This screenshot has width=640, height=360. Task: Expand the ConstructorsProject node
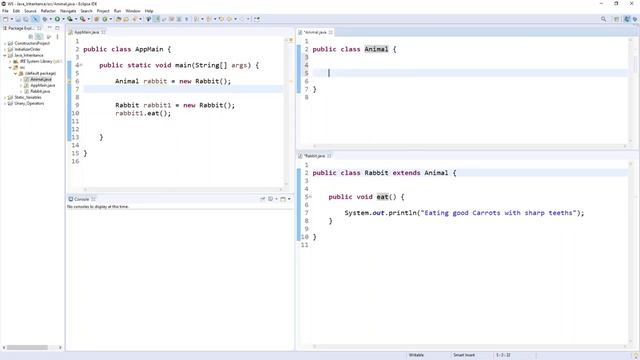5,43
